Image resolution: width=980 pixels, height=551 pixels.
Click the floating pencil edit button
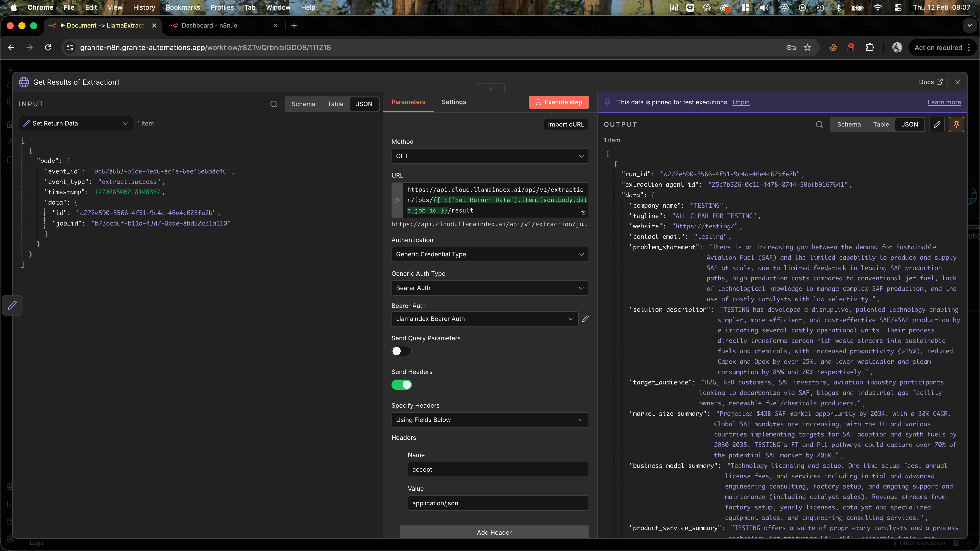[x=12, y=305]
